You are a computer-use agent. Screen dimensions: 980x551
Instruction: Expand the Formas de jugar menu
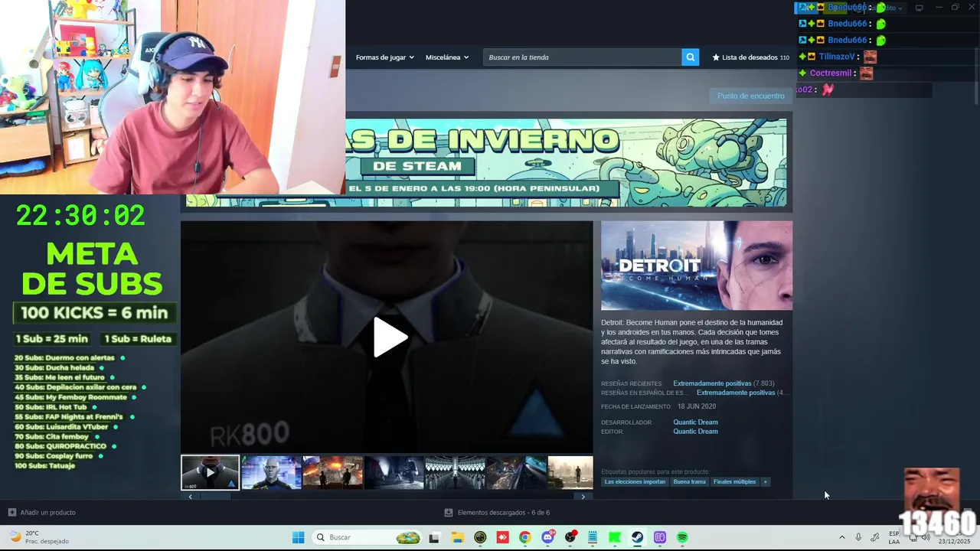[384, 57]
